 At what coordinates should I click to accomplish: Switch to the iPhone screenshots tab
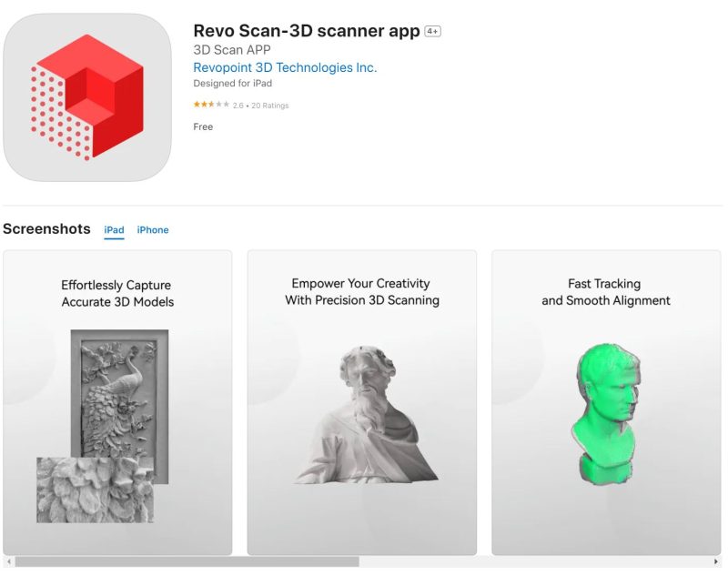pos(153,229)
